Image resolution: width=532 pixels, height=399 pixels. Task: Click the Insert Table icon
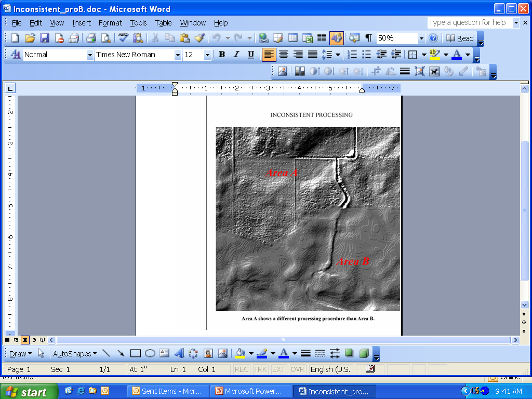[x=293, y=38]
